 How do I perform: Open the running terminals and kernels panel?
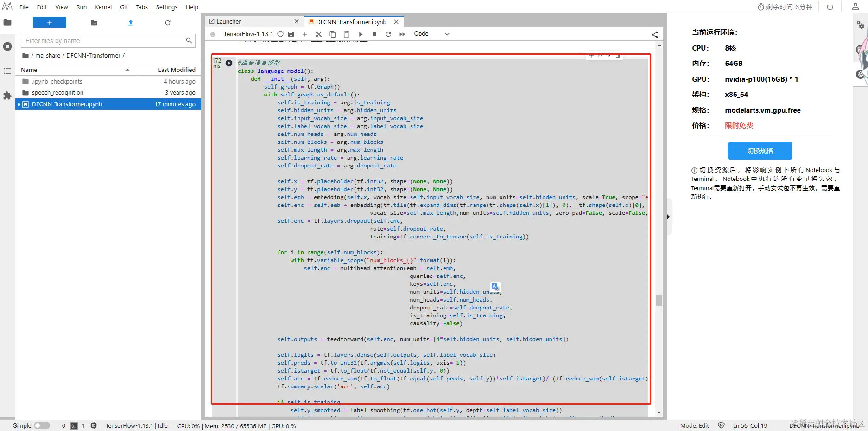coord(7,46)
